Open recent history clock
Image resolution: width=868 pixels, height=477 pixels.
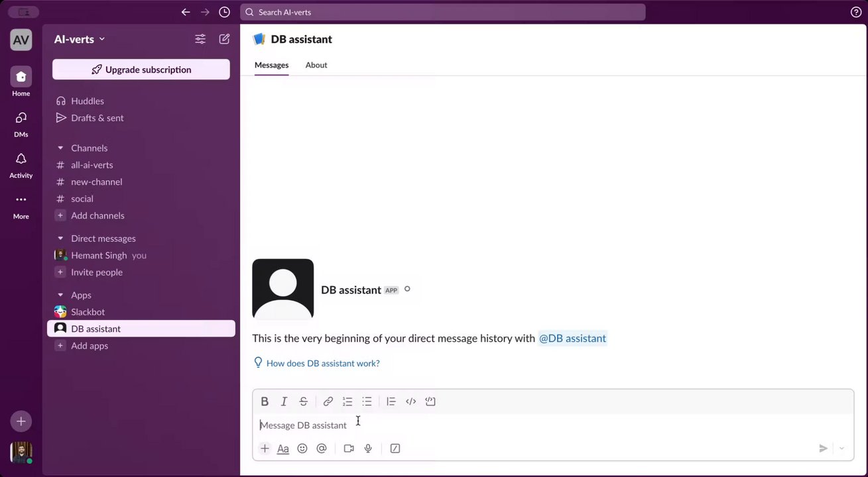224,12
